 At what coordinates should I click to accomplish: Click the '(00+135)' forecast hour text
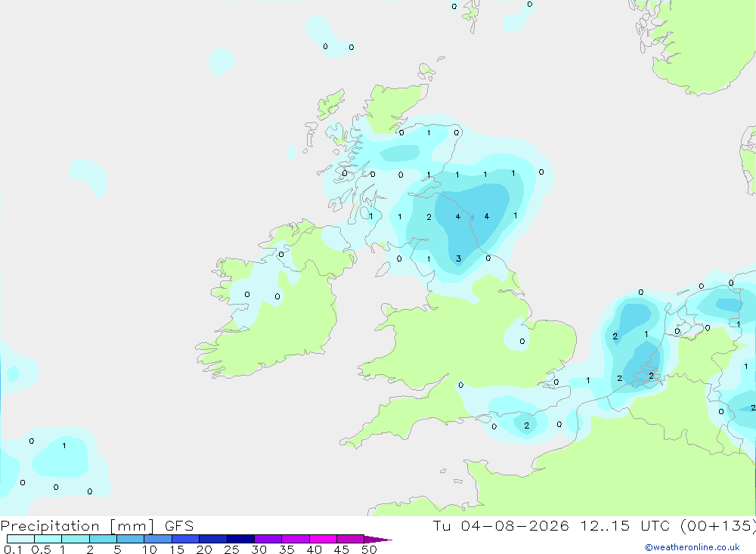(718, 525)
